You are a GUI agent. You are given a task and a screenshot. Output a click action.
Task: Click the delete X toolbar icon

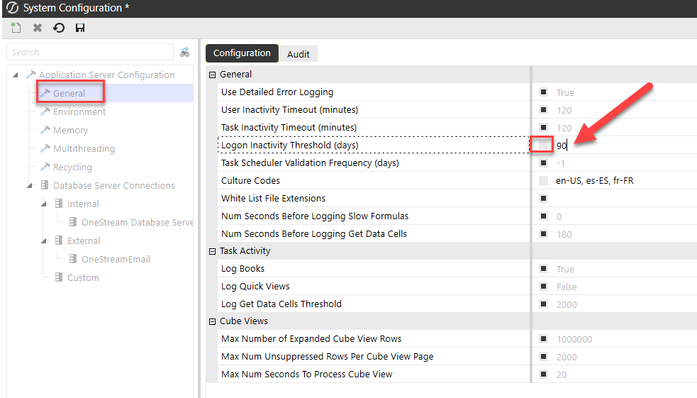pos(37,28)
